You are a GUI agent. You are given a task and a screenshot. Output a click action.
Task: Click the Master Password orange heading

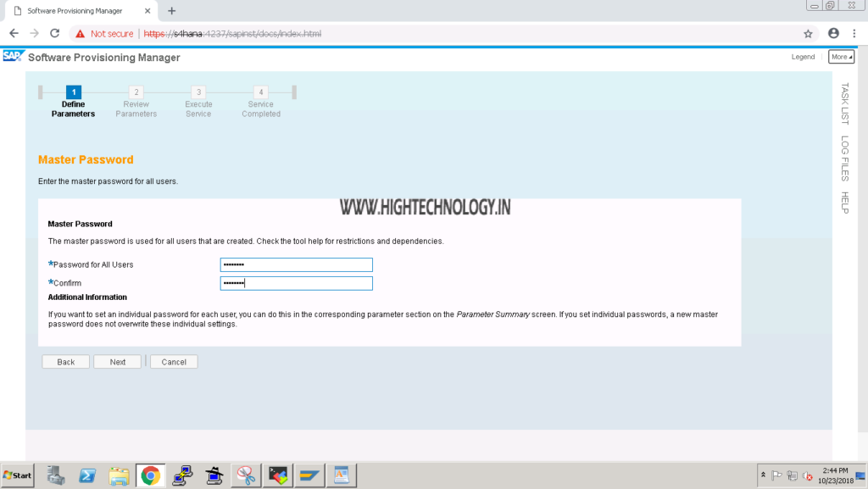86,160
